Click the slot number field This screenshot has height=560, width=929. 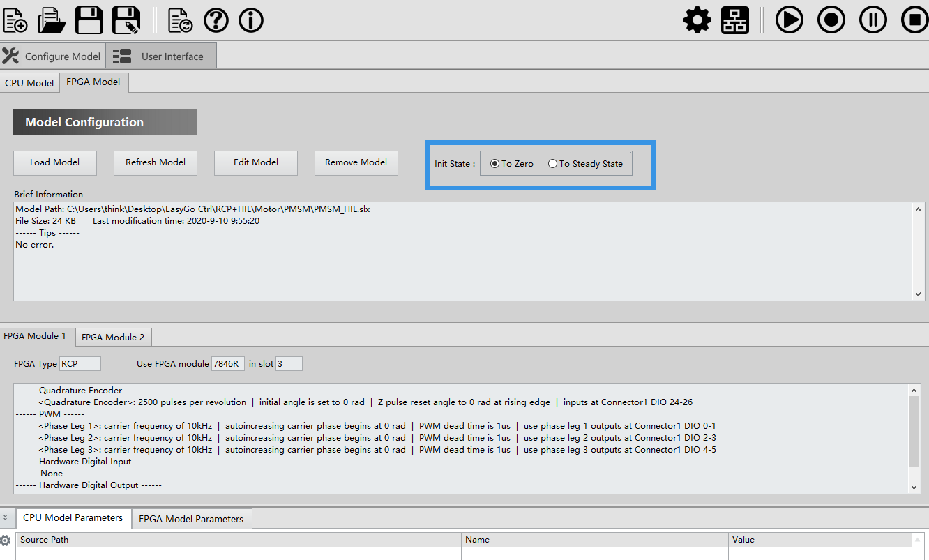pos(289,363)
